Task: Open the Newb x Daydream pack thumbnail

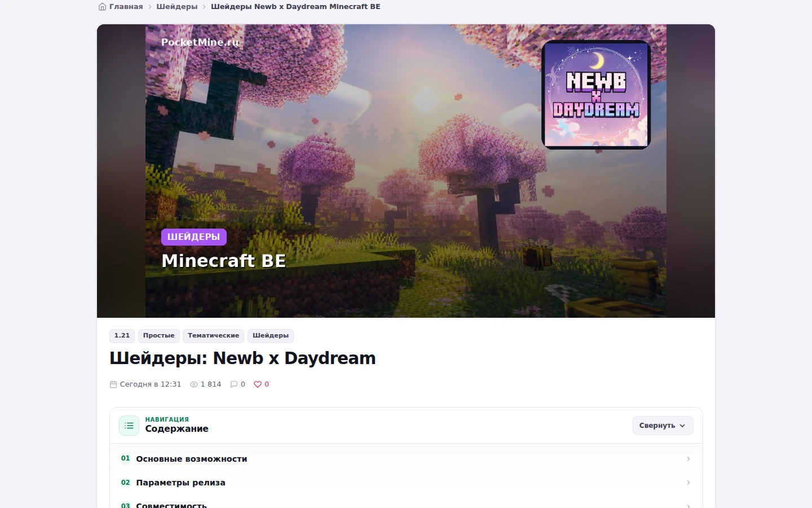Action: pos(596,94)
